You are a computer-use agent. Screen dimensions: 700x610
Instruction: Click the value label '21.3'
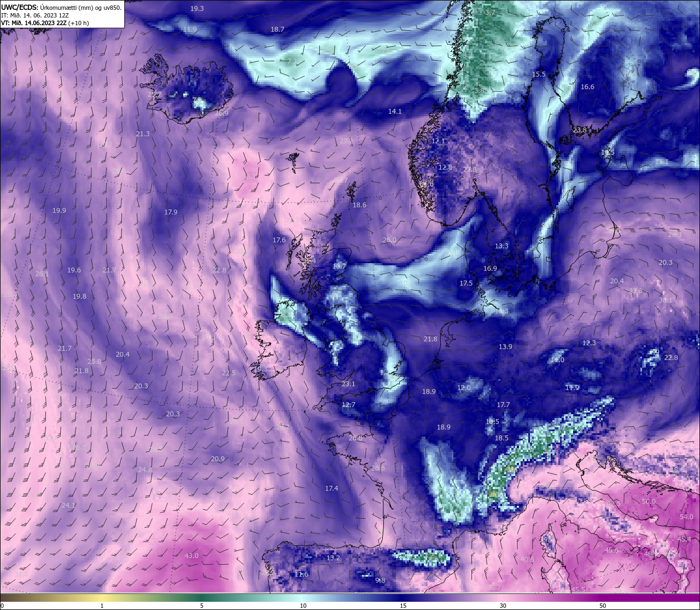pos(143,134)
